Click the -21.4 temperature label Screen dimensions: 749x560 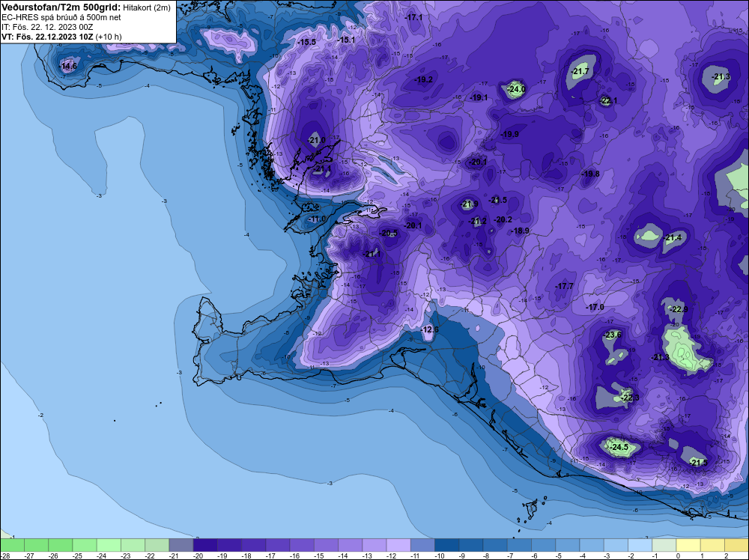pyautogui.click(x=673, y=238)
